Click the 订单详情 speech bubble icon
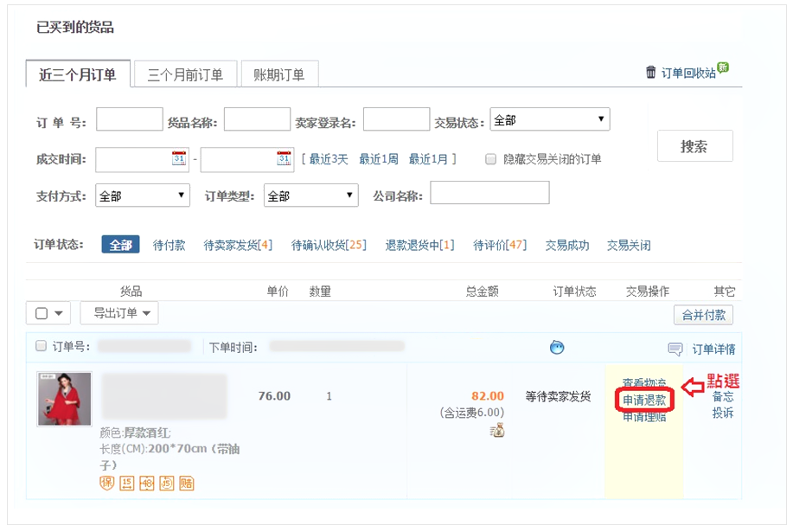 tap(675, 349)
